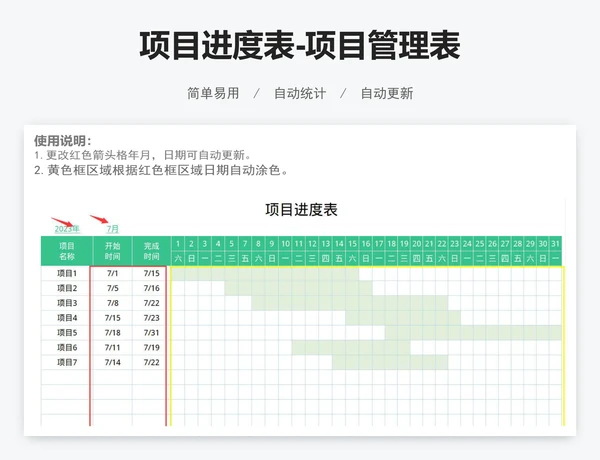Select 项目3 finish date 7/22
The width and height of the screenshot is (600, 460).
tap(151, 303)
